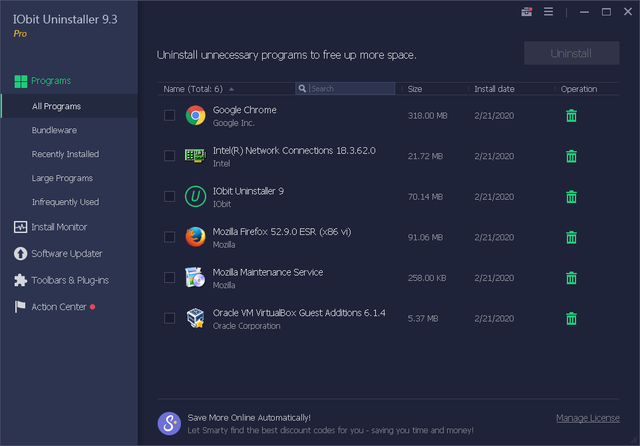Image resolution: width=640 pixels, height=446 pixels.
Task: Check the Oracle VM VirtualBox checkbox
Action: click(169, 318)
